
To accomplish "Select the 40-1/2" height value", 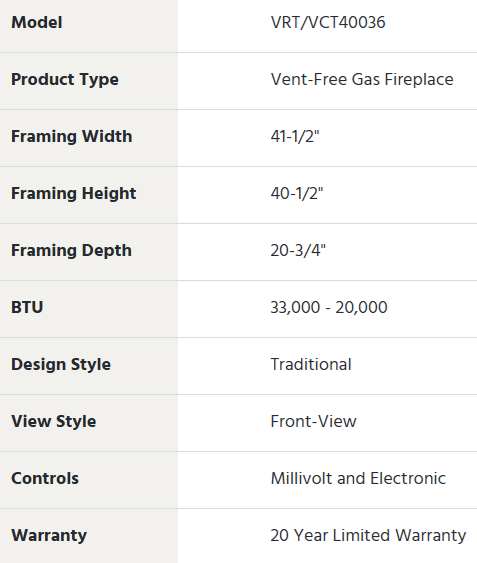I will pos(297,194).
